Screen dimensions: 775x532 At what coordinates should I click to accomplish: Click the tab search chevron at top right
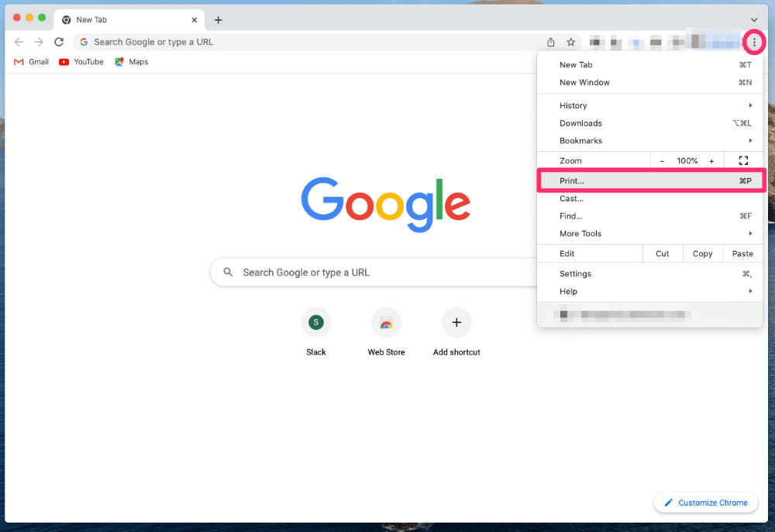coord(754,20)
